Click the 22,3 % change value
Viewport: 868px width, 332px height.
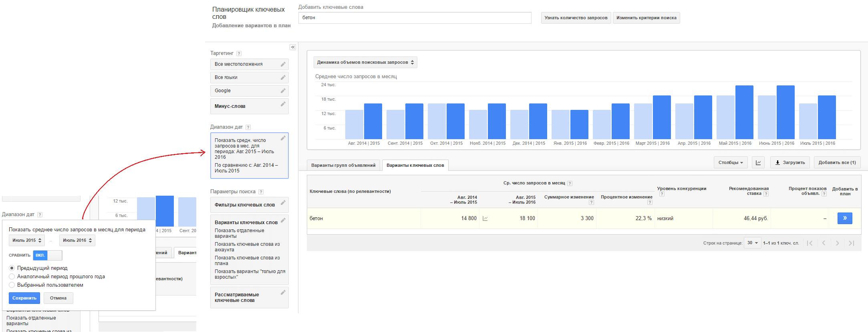(643, 219)
